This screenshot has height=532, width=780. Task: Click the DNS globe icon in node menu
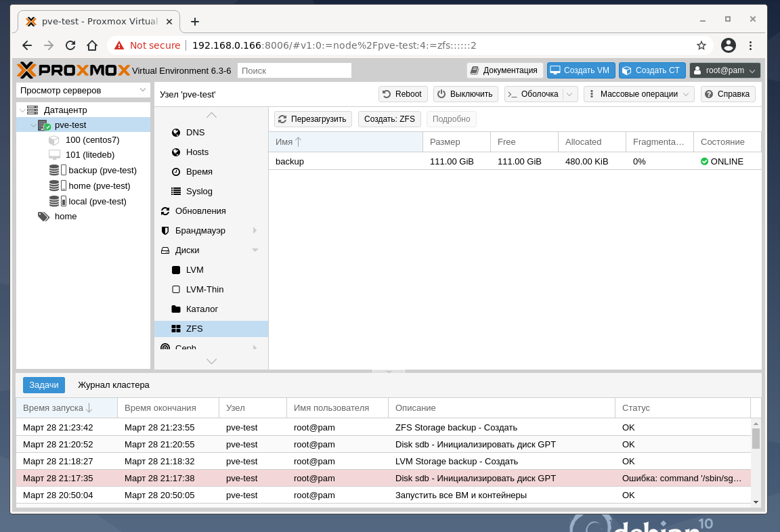176,133
